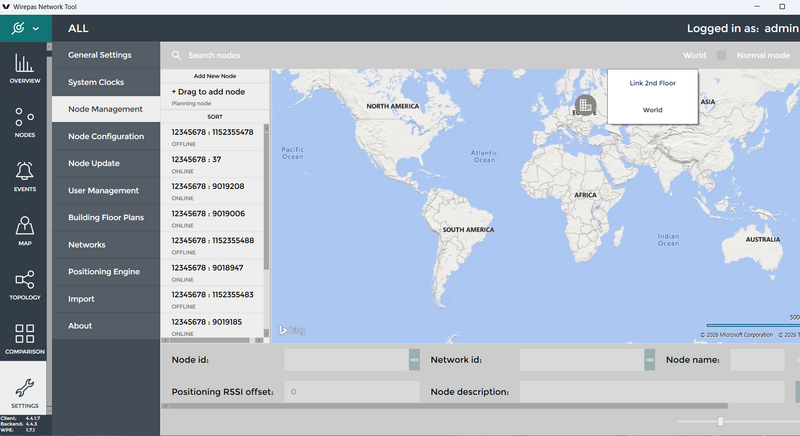800x436 pixels.
Task: Click node list vertical scrollbar thumb
Action: (266, 201)
